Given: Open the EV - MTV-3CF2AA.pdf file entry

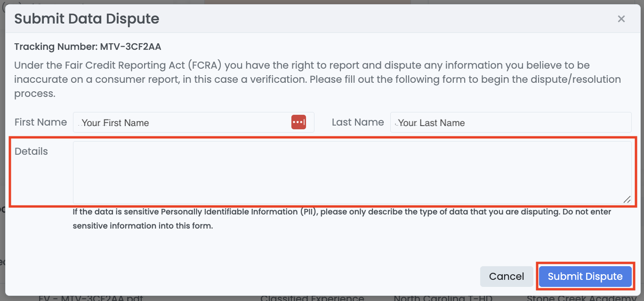Looking at the screenshot, I should [91, 298].
